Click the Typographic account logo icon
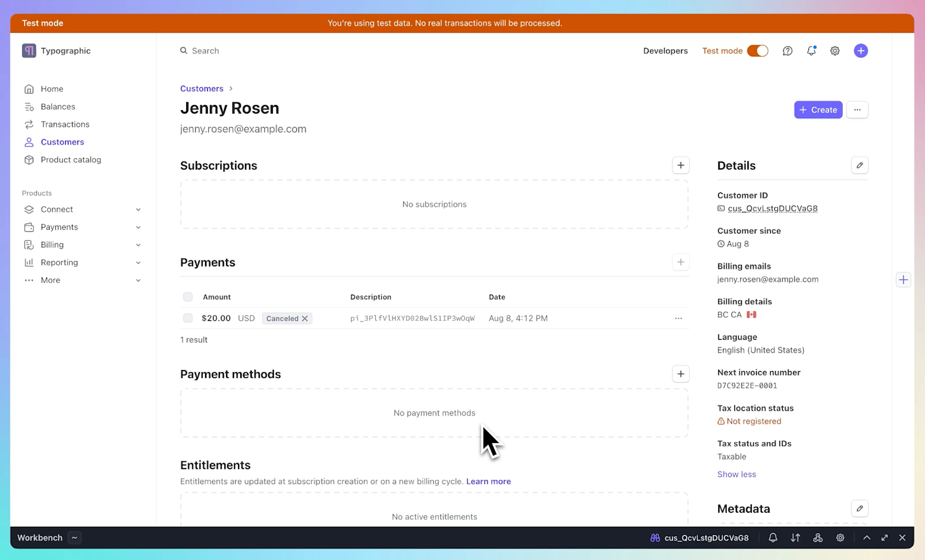This screenshot has width=925, height=560. click(x=29, y=51)
